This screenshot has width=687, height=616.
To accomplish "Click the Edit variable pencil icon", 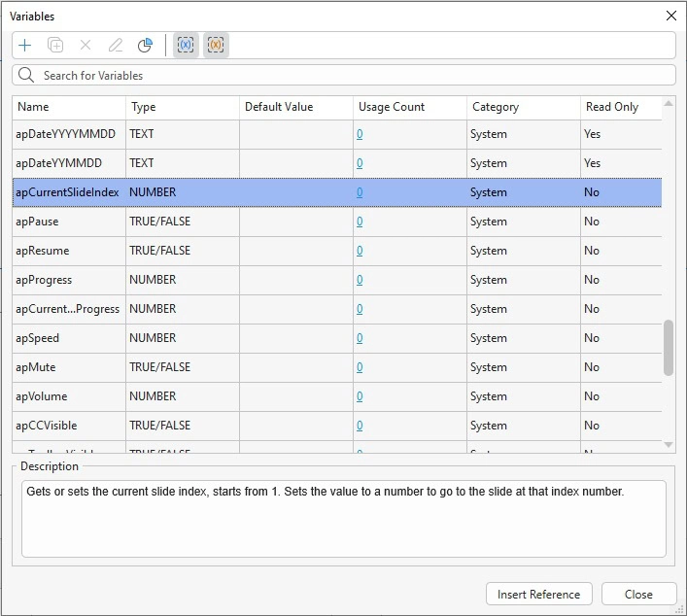I will click(x=116, y=46).
